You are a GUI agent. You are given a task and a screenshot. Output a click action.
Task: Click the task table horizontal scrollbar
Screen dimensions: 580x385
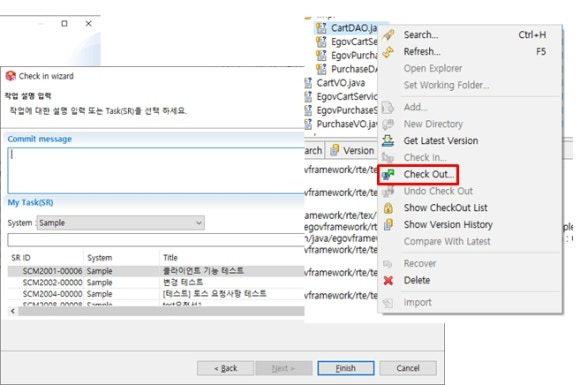click(161, 311)
